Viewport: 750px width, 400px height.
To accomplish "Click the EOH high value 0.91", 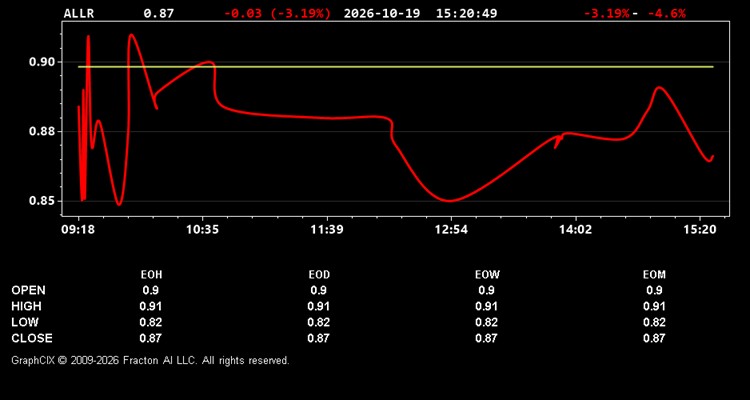I will pyautogui.click(x=151, y=306).
